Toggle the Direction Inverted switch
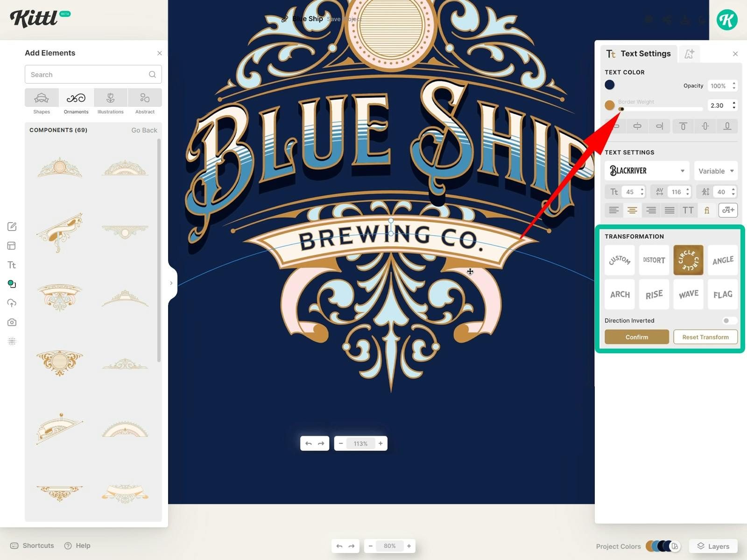Screen dimensions: 747x560 [x=729, y=321]
